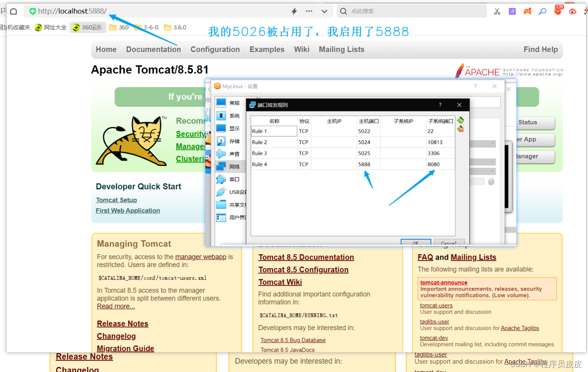Click the Apache Software Foundation logo

[509, 71]
